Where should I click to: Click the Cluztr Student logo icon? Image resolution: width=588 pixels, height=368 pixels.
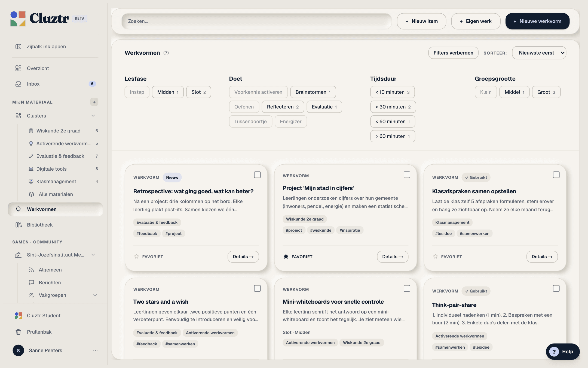(x=18, y=316)
